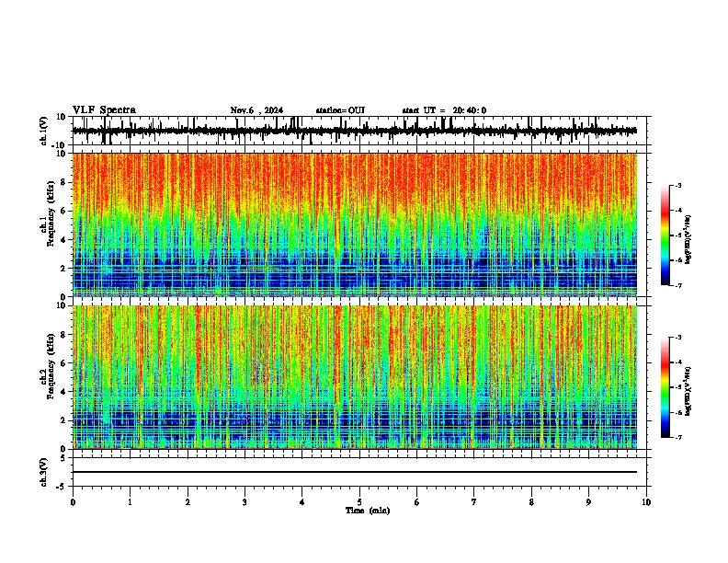Click the "4" kHz tick on ch.2 frequency axis

pos(63,392)
